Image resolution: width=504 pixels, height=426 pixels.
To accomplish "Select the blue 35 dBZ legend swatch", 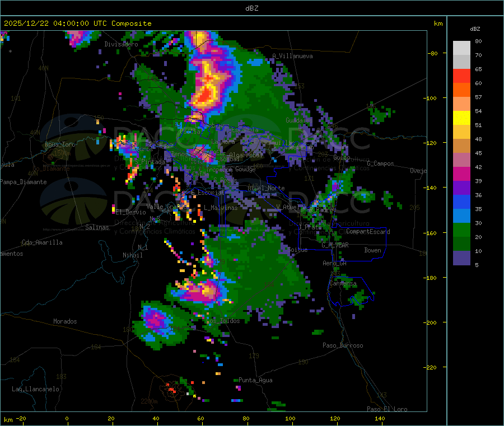I will (461, 202).
